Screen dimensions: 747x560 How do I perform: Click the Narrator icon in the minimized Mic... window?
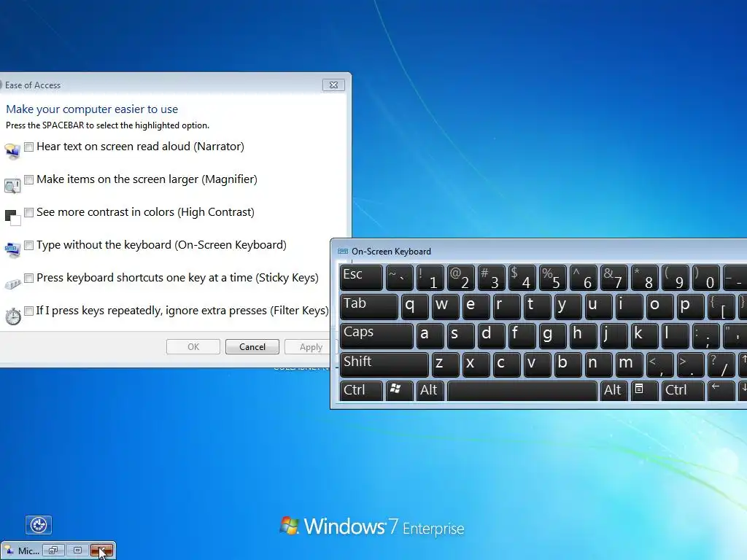[x=9, y=551]
